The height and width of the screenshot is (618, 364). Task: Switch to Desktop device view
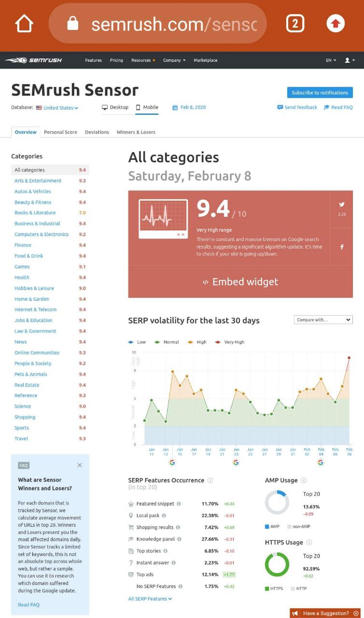pyautogui.click(x=115, y=107)
